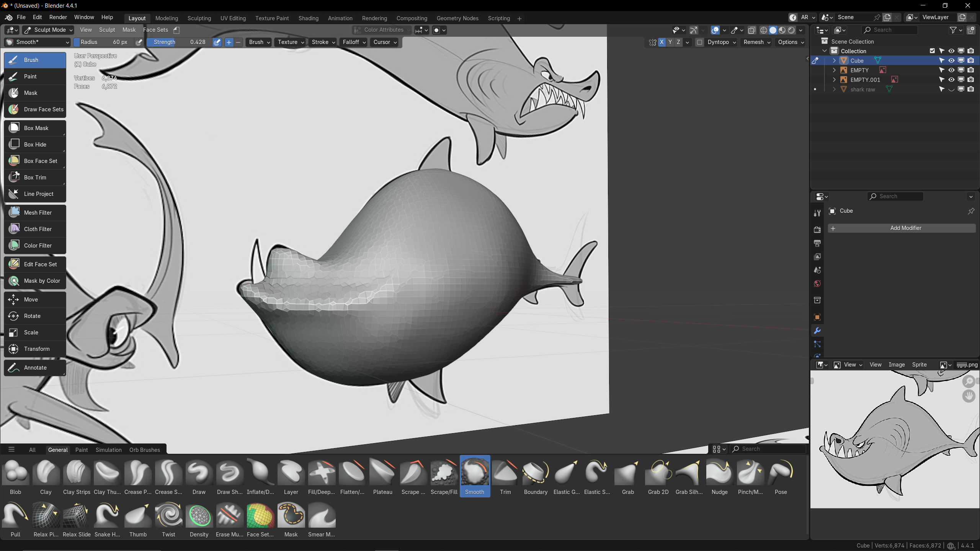Open the Sculpt Mode dropdown
This screenshot has width=980, height=551.
(48, 30)
